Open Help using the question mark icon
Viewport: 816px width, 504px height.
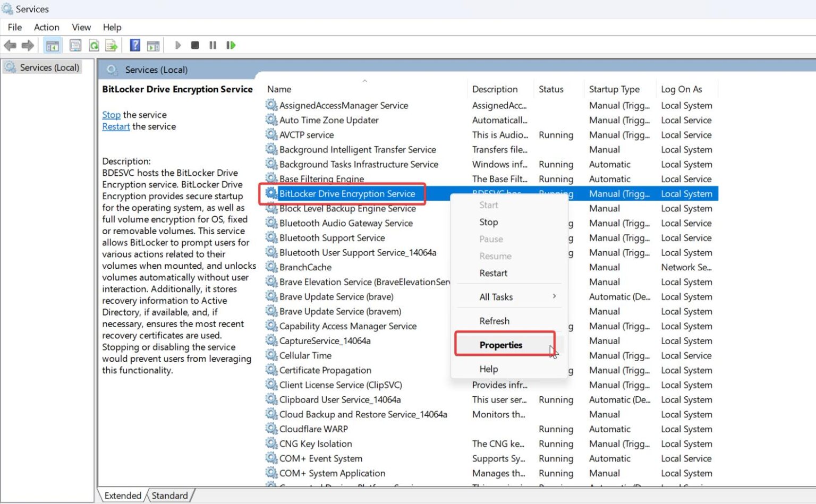click(x=135, y=45)
